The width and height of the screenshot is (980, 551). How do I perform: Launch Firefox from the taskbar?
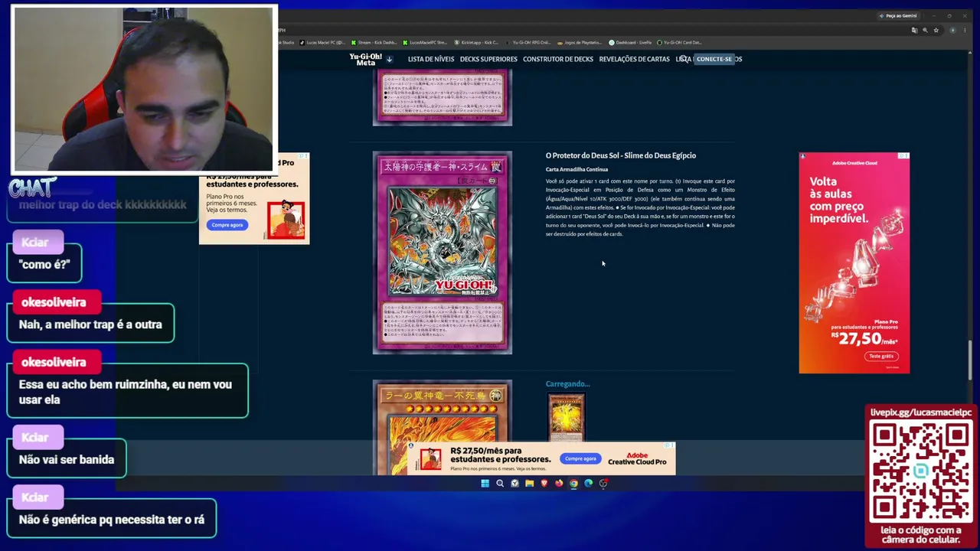(559, 483)
